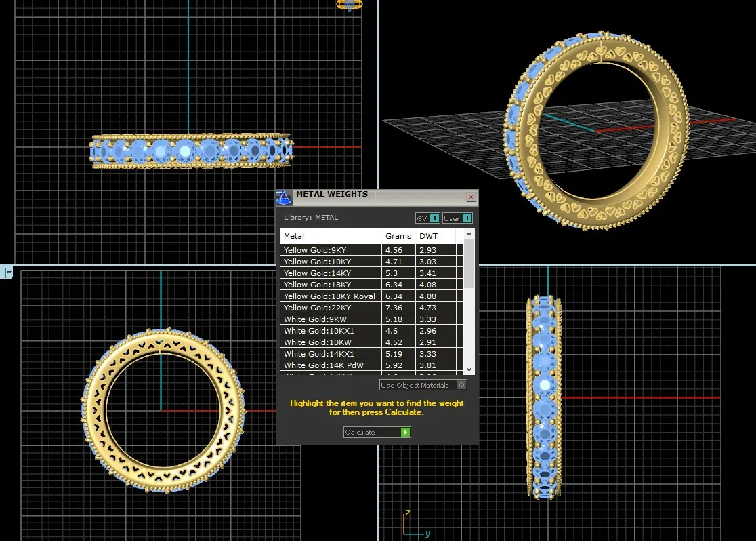Image resolution: width=756 pixels, height=541 pixels.
Task: Click the small ring icon at top edge
Action: [350, 5]
